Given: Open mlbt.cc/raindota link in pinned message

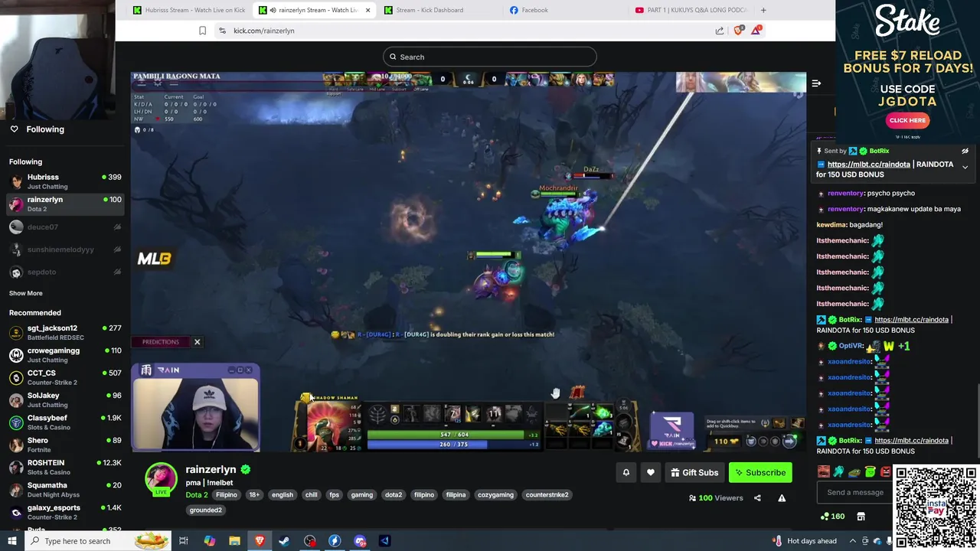Looking at the screenshot, I should (x=869, y=164).
